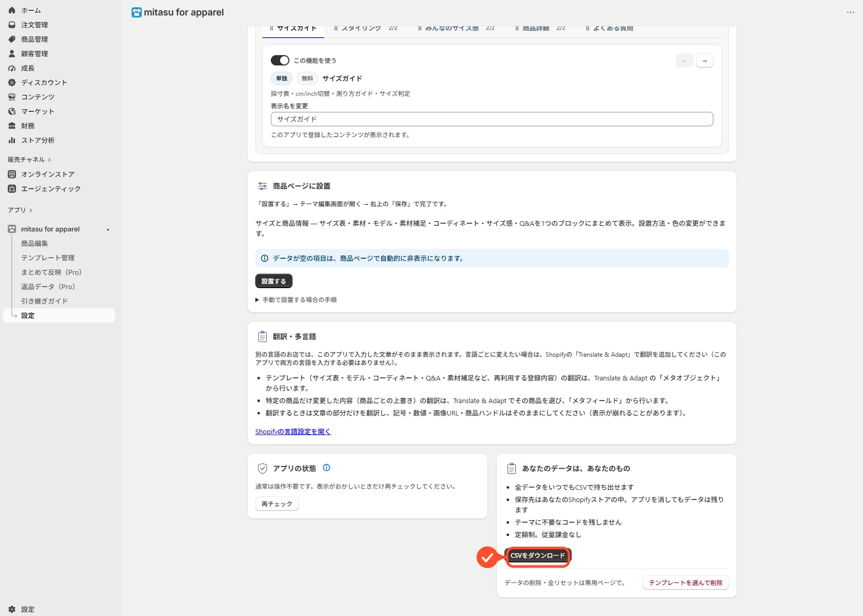This screenshot has height=616, width=863.
Task: Open テンプレート管理 submenu item
Action: 48,258
